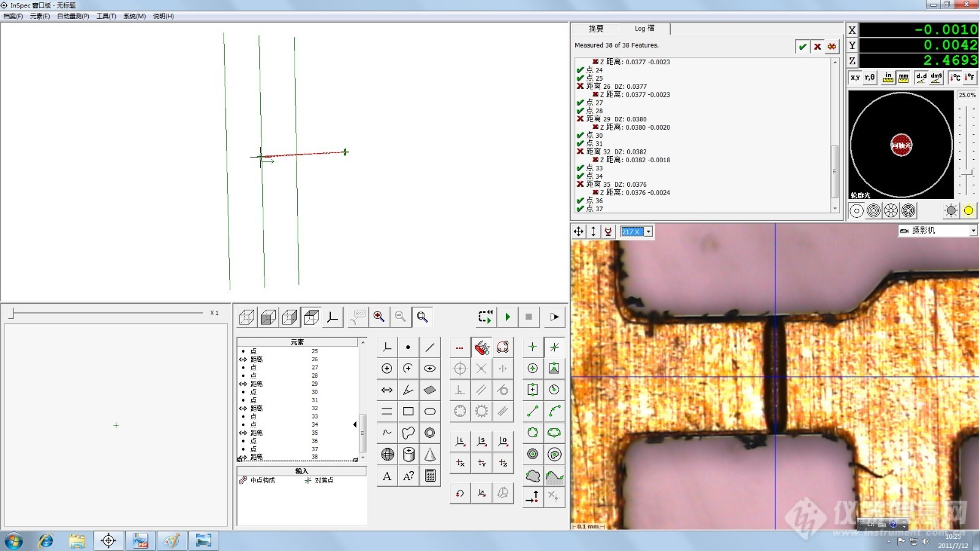Select the green crosshair manual point tool

[533, 347]
